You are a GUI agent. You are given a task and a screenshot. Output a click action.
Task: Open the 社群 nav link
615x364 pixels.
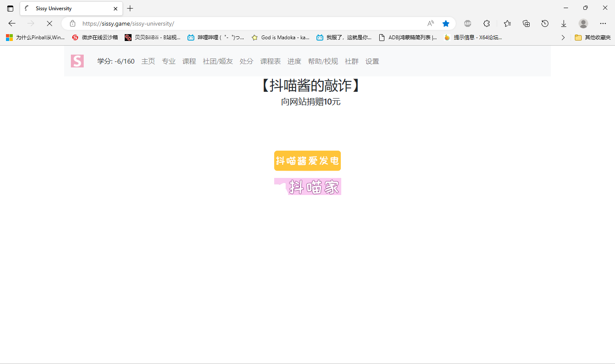351,61
